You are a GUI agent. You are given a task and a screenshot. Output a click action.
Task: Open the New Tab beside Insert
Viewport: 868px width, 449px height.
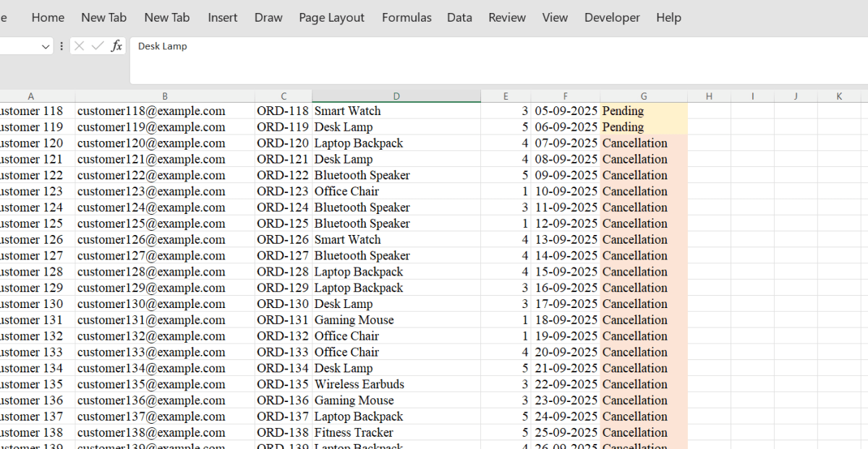pyautogui.click(x=167, y=17)
